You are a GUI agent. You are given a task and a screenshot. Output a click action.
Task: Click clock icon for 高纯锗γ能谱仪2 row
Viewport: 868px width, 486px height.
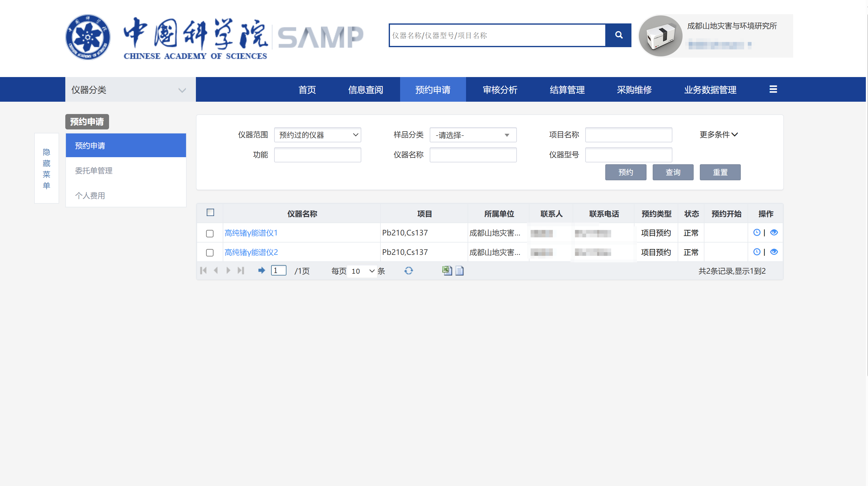(x=756, y=252)
